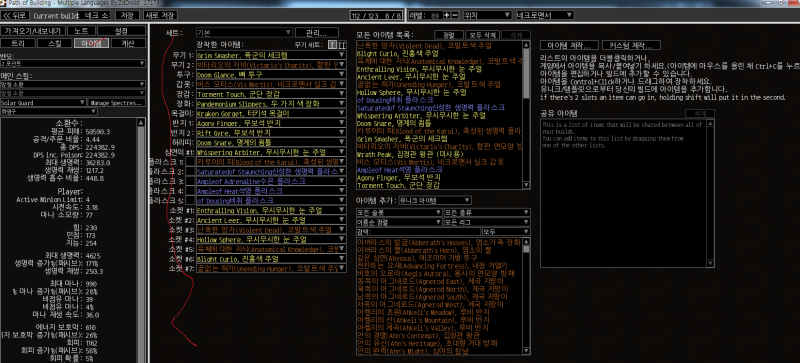The image size is (800, 363).
Task: Toggle the 플라스크 1 active checkbox
Action: point(190,162)
